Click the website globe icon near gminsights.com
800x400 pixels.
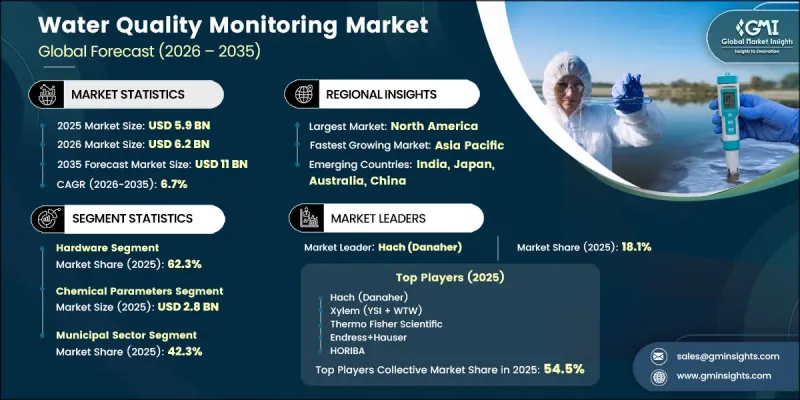pos(659,377)
